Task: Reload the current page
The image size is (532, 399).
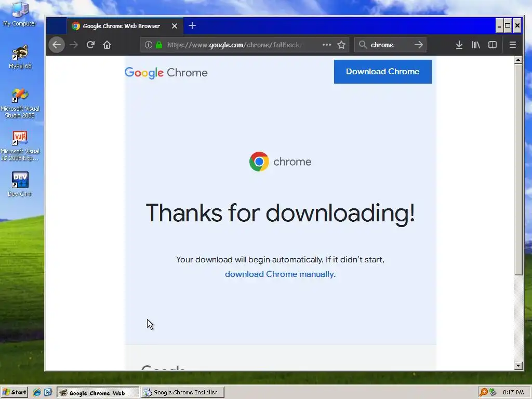Action: point(90,45)
